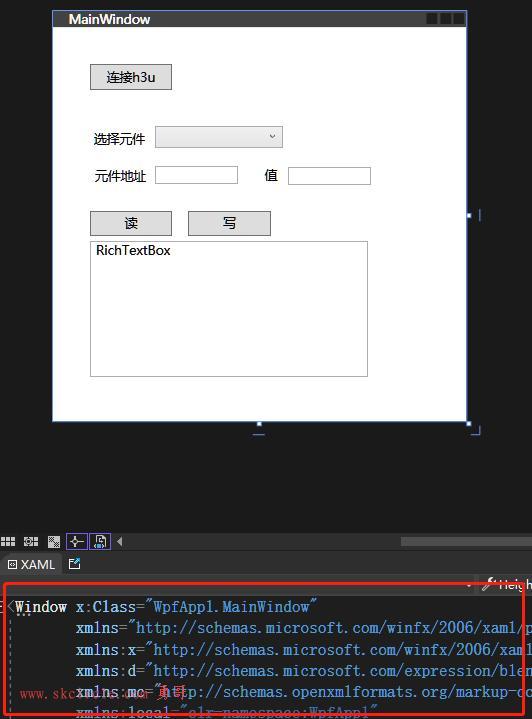Viewport: 532px width, 719px height.
Task: Click the 连接h3u button
Action: [131, 77]
